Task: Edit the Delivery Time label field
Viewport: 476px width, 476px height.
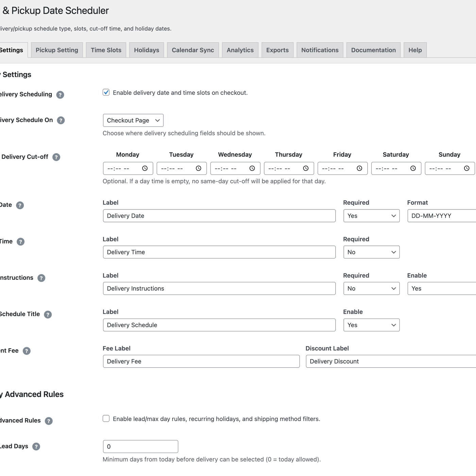Action: (219, 252)
